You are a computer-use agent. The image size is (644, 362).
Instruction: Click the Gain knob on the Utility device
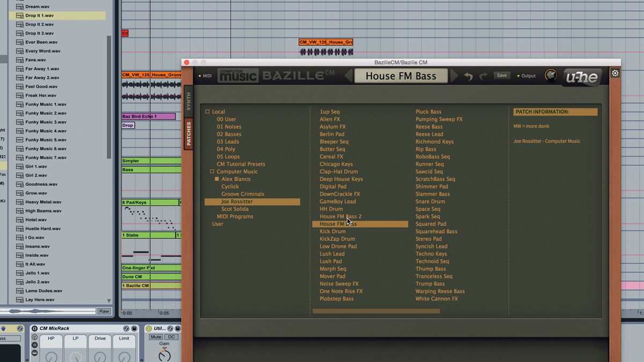pos(164,355)
